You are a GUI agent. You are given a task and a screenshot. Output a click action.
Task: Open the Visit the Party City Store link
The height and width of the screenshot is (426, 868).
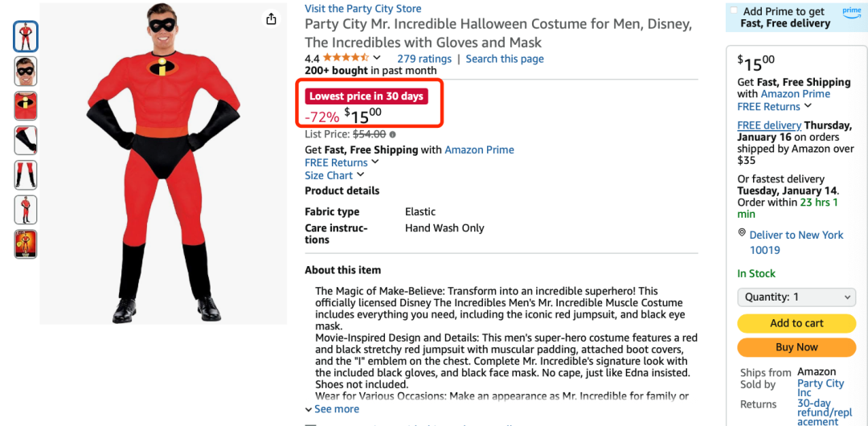[362, 8]
